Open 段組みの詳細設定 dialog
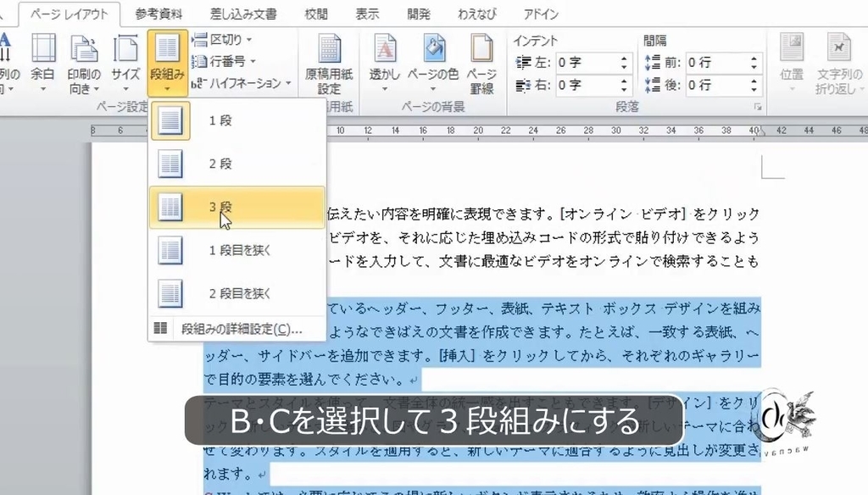 pyautogui.click(x=237, y=329)
